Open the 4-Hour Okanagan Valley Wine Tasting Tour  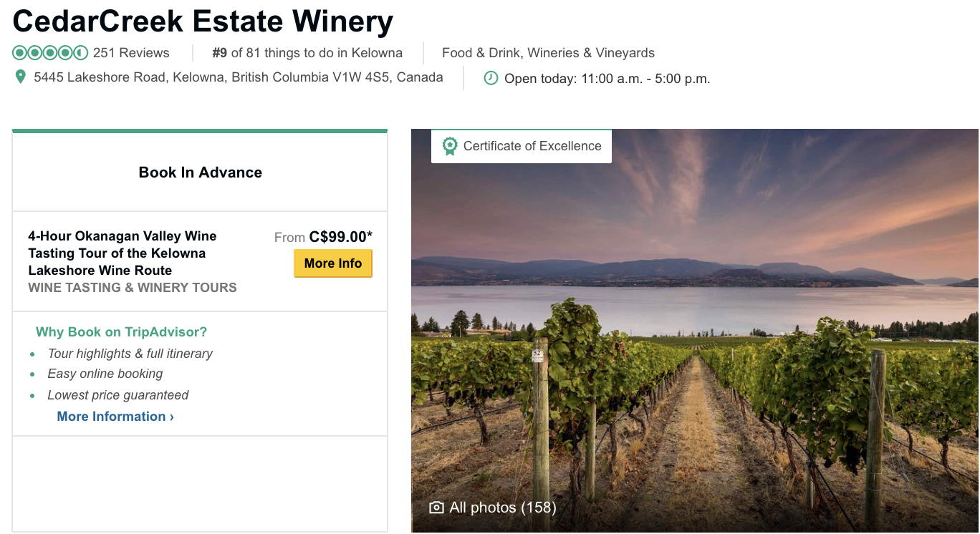pyautogui.click(x=122, y=253)
